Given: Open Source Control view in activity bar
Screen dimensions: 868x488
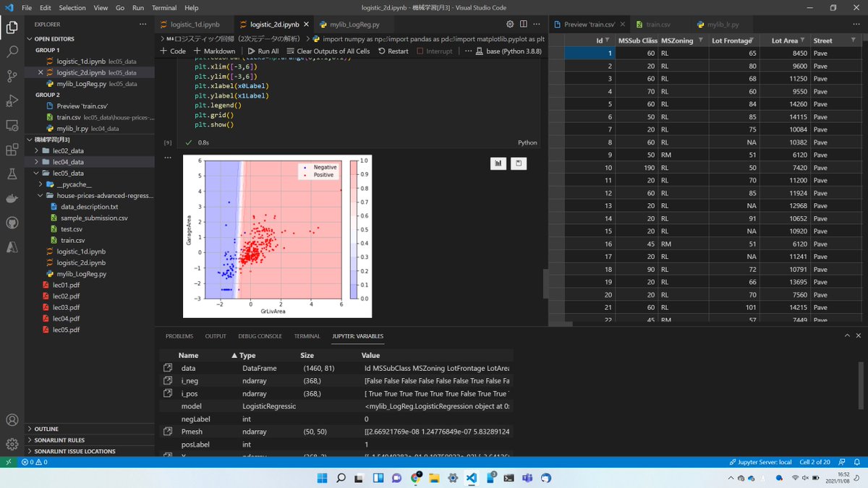Looking at the screenshot, I should [x=12, y=76].
